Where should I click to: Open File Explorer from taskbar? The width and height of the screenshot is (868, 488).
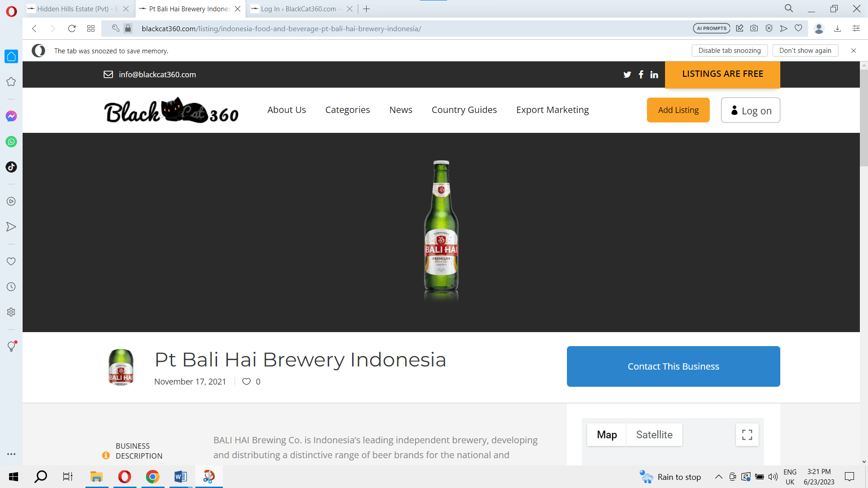(96, 477)
